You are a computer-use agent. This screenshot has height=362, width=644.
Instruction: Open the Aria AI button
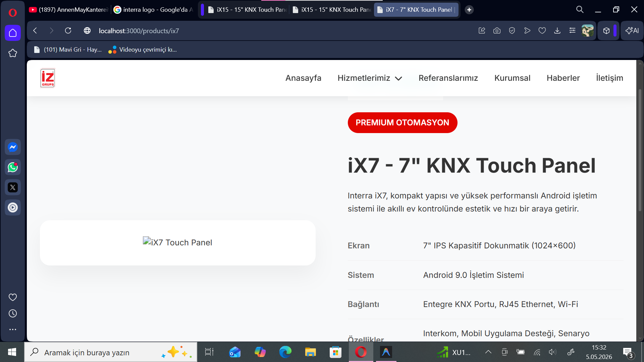click(632, 31)
